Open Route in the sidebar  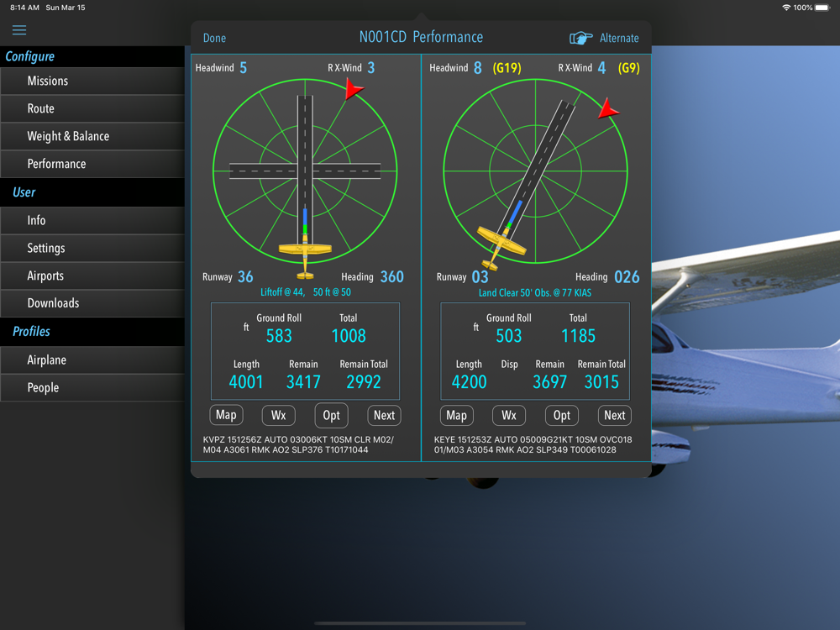(92, 108)
